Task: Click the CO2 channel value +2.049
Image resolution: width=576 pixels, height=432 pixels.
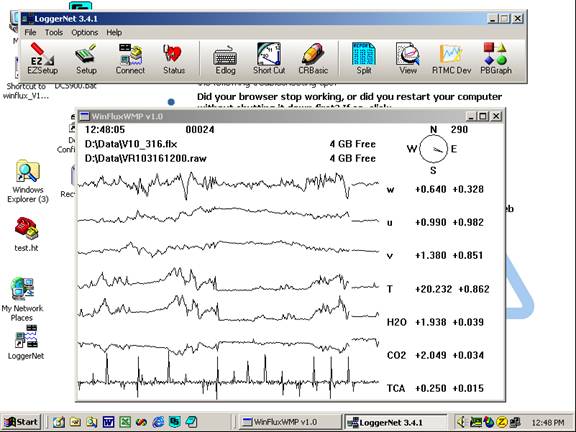Action: (x=431, y=355)
